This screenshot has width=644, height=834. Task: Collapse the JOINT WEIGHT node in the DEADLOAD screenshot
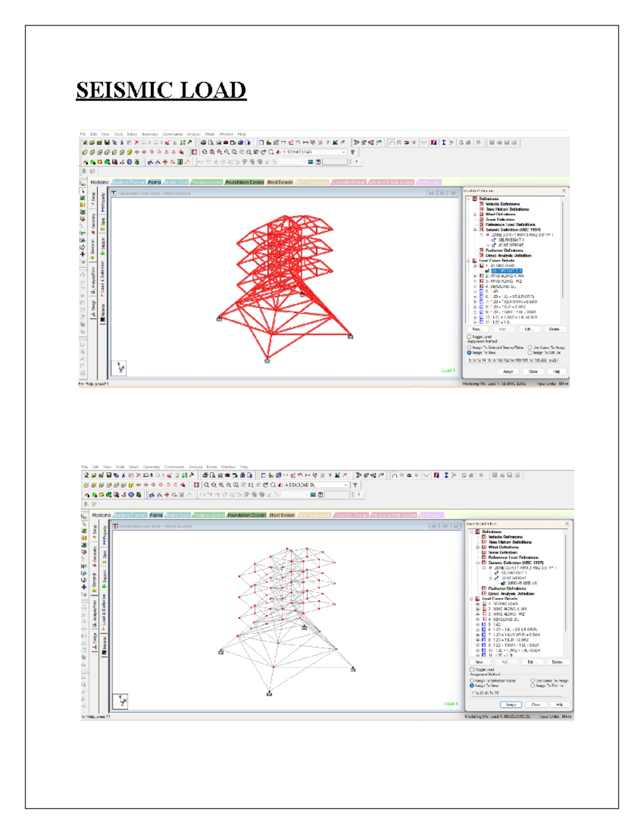tap(490, 578)
